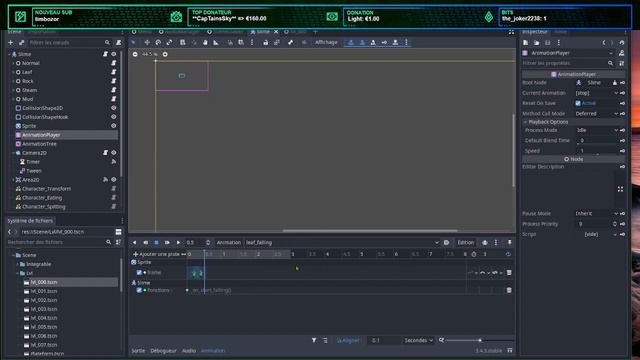Toggle autoplay on load icon beside animation name
This screenshot has width=640, height=360.
click(x=447, y=242)
